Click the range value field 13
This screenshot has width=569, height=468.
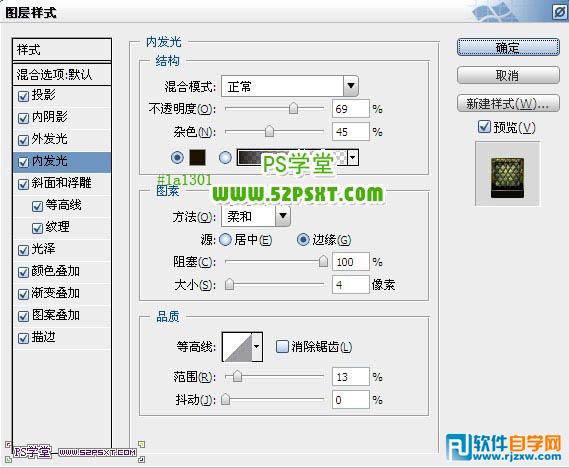(351, 377)
